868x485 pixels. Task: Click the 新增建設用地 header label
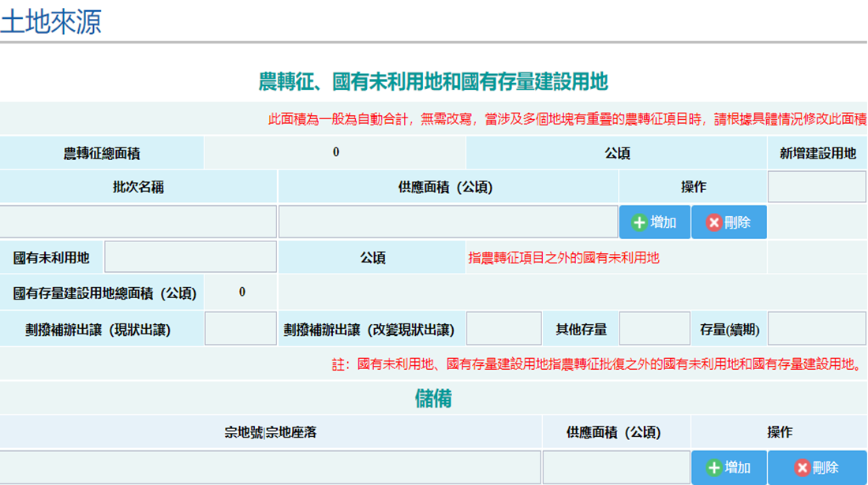[817, 153]
